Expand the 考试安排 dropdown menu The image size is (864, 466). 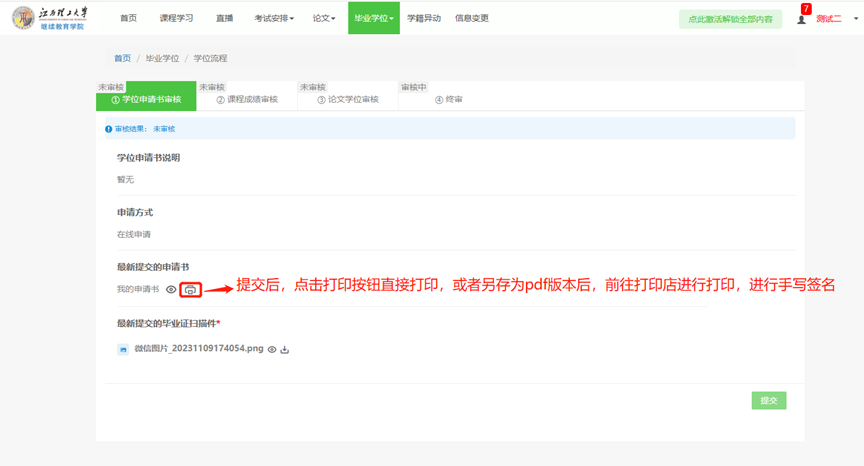[x=273, y=18]
